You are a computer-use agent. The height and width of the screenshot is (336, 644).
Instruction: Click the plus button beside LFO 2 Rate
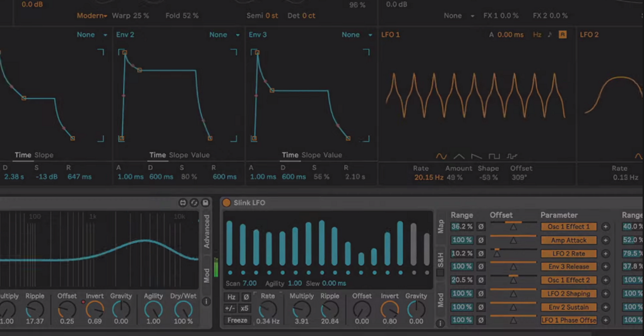coord(605,254)
